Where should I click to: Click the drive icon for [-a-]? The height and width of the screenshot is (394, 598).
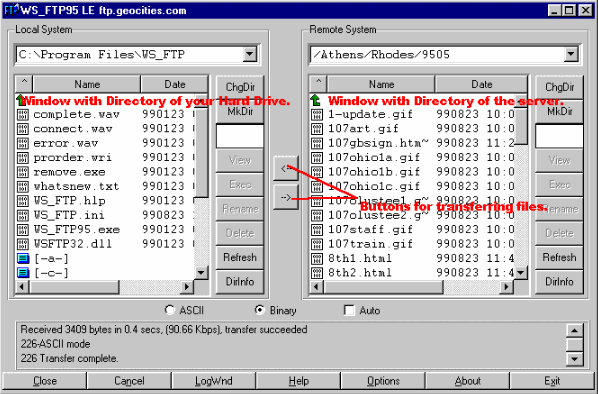[23, 259]
